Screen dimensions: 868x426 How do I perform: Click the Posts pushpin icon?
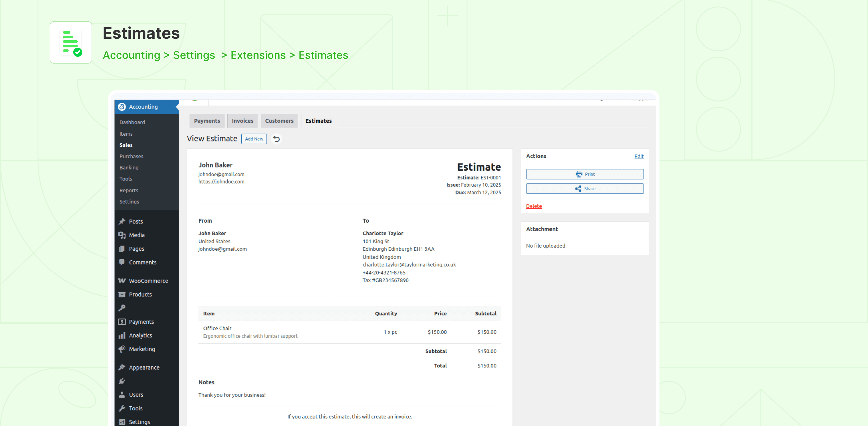tap(122, 221)
